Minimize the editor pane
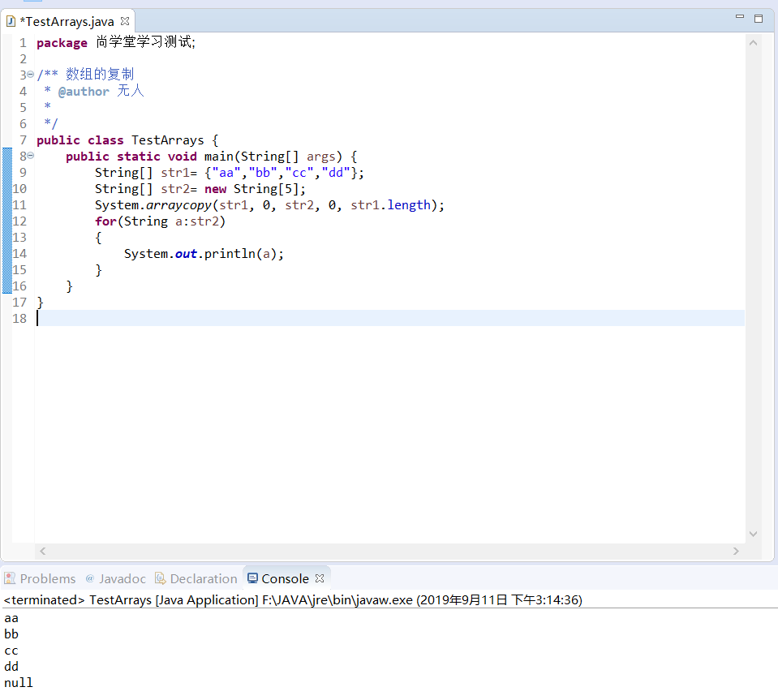This screenshot has width=778, height=700. pos(739,17)
